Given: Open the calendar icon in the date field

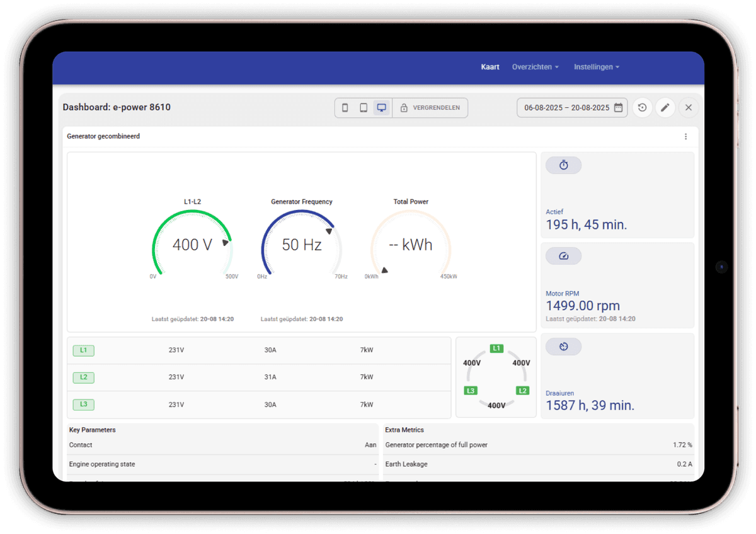Looking at the screenshot, I should (x=618, y=107).
